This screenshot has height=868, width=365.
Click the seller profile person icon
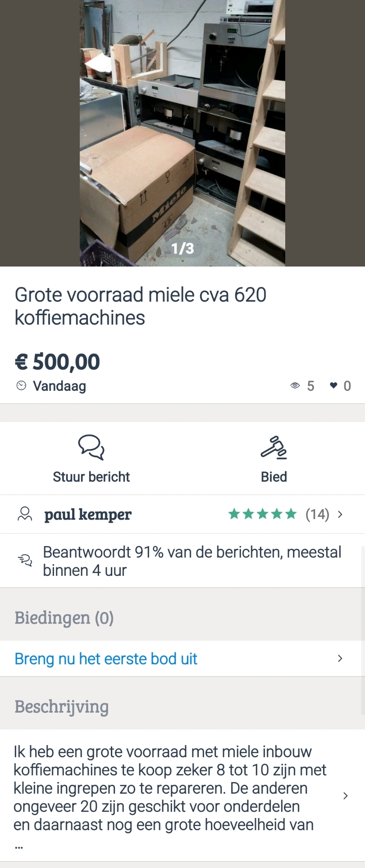[25, 514]
